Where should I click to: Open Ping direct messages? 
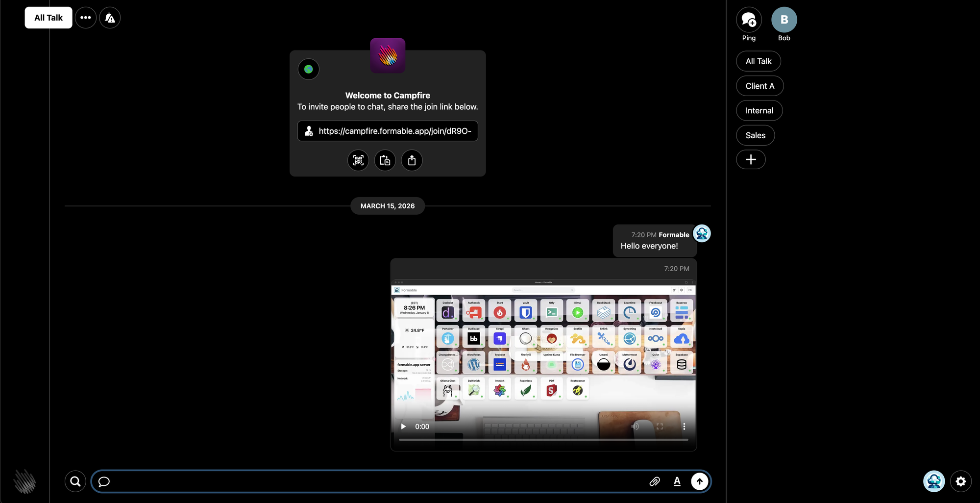(x=748, y=20)
